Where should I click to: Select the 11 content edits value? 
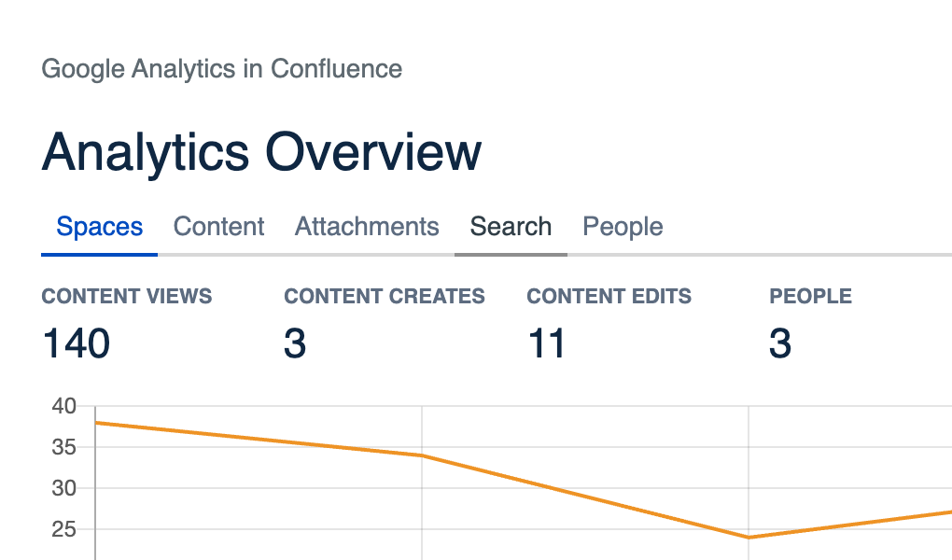point(547,343)
